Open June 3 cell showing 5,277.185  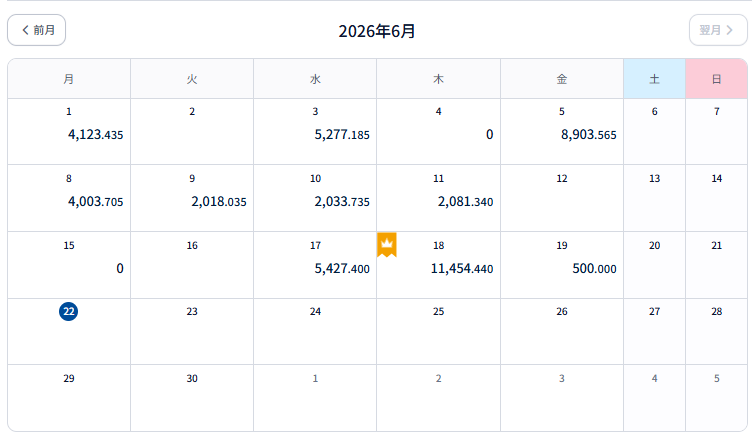coord(315,131)
